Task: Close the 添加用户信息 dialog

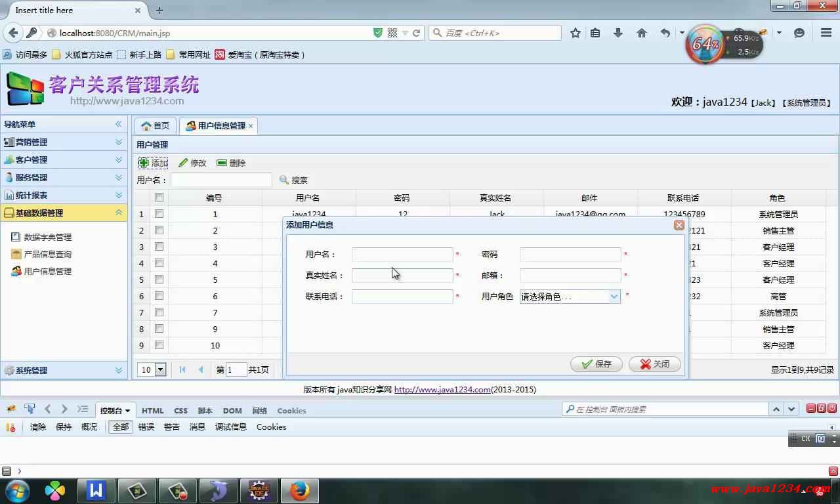Action: click(679, 225)
